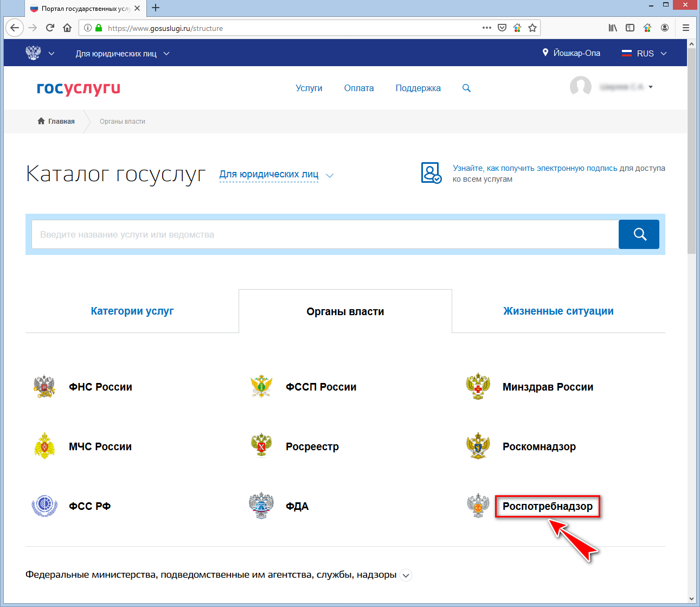Image resolution: width=700 pixels, height=607 pixels.
Task: Click the electronic signature person icon
Action: (x=432, y=172)
